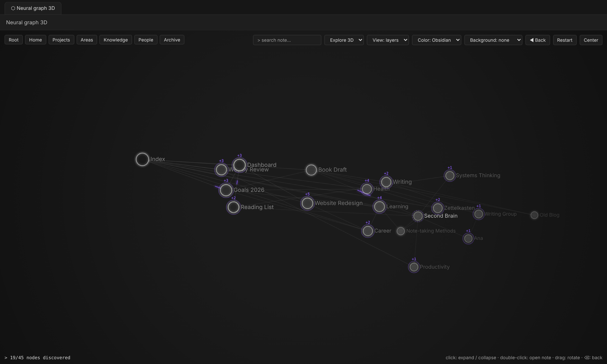Open the Background: none dropdown
The image size is (607, 364).
493,40
